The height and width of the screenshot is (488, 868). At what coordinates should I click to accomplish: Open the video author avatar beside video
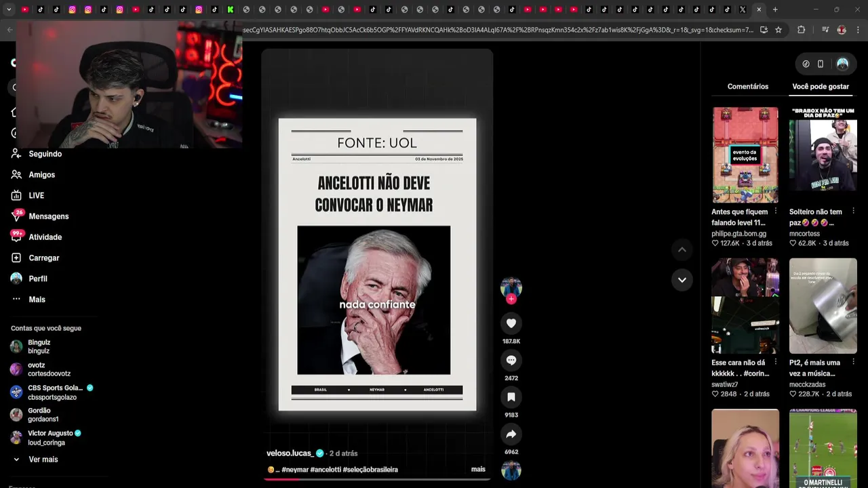click(511, 287)
